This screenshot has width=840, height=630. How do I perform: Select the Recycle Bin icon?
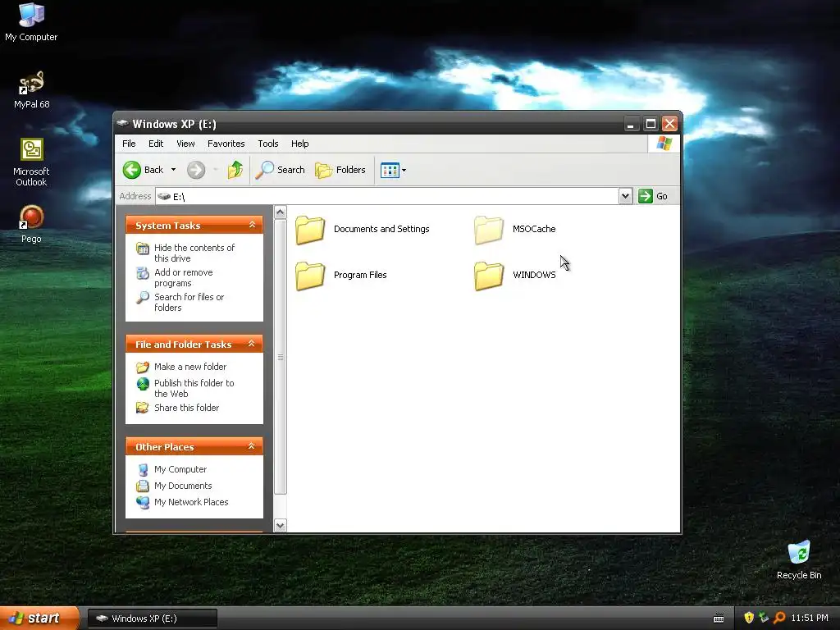(799, 559)
